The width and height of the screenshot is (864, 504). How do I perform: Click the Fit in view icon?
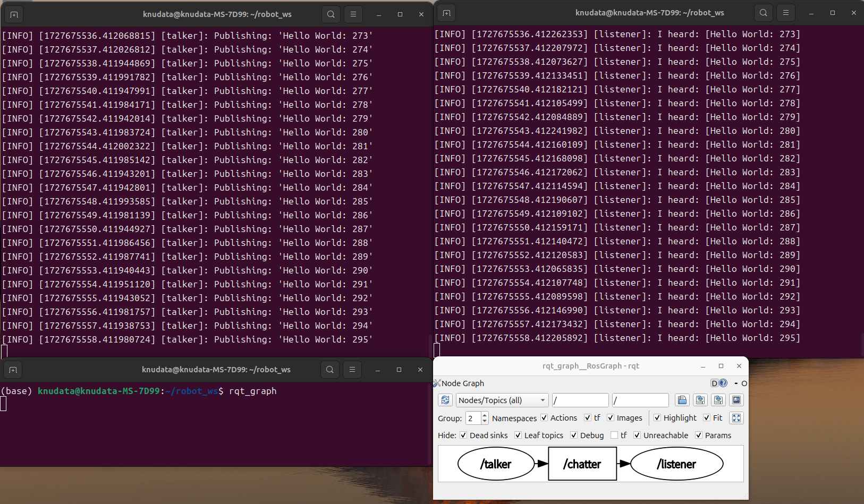(x=736, y=418)
